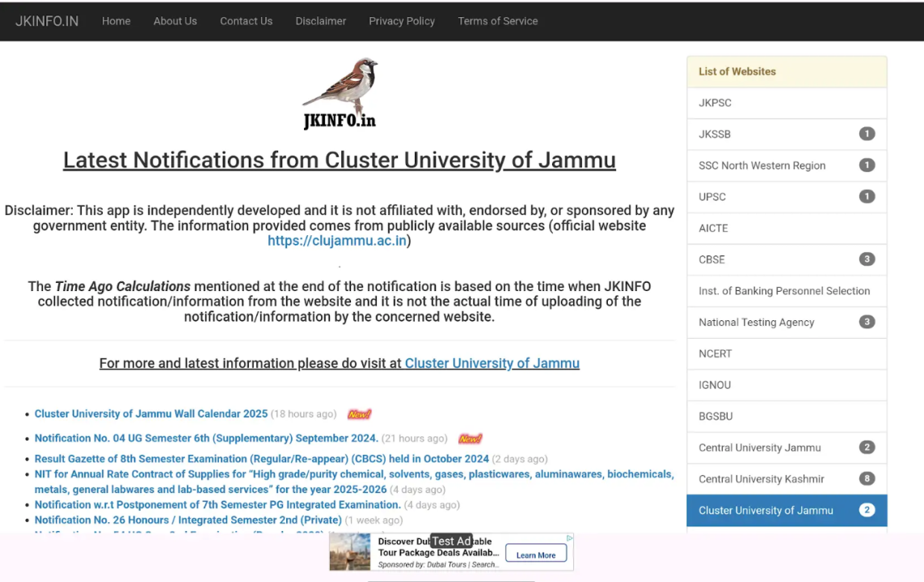Open the JKINFO.IN brand link in the navbar
Image resolution: width=924 pixels, height=582 pixels.
tap(47, 21)
